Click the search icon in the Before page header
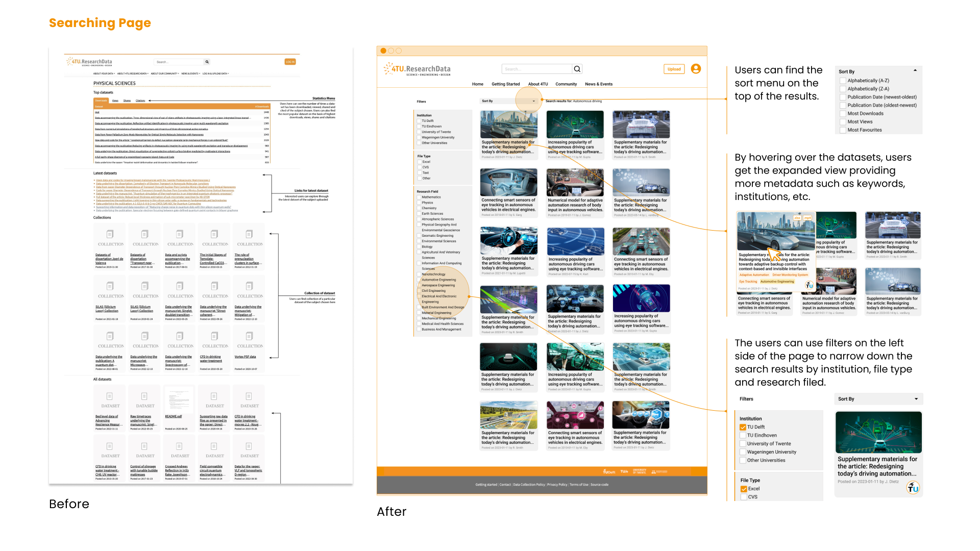This screenshot has height=551, width=980. pos(207,62)
